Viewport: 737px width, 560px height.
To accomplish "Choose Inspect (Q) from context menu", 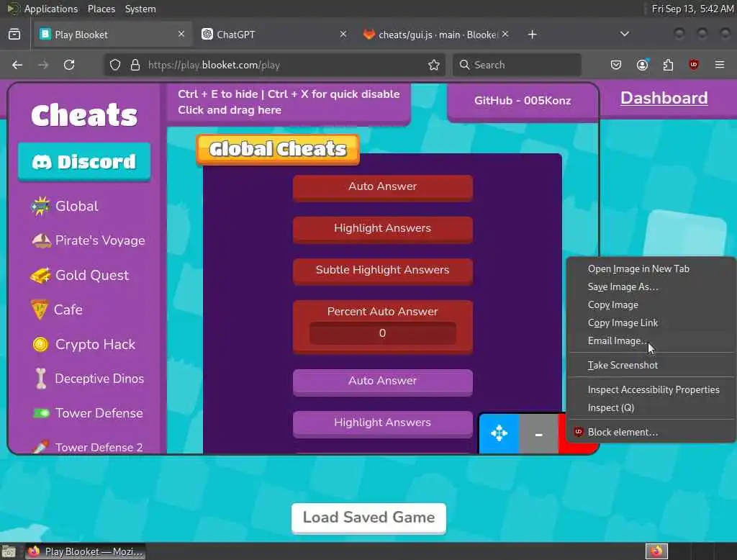I will 651,407.
